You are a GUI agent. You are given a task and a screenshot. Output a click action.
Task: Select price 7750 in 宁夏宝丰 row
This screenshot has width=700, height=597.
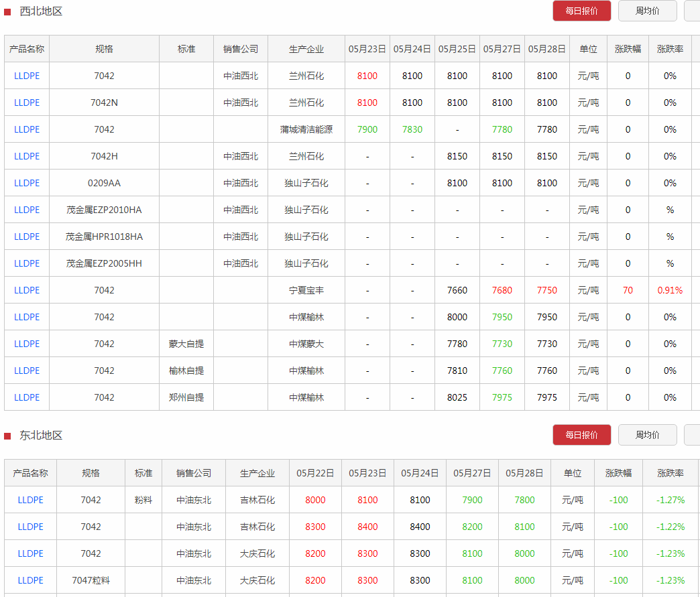pyautogui.click(x=547, y=290)
